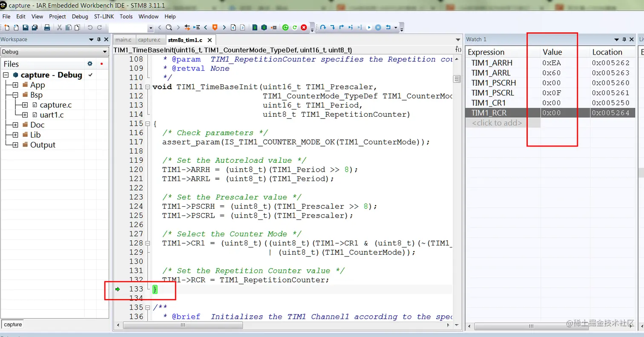Select the capture workspace tab at the bottom
Image resolution: width=644 pixels, height=337 pixels.
(x=13, y=324)
